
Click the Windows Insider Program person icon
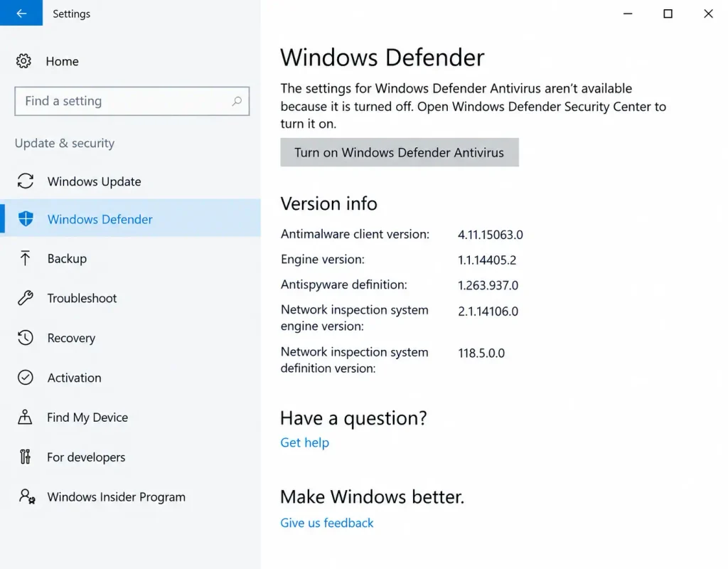click(26, 496)
